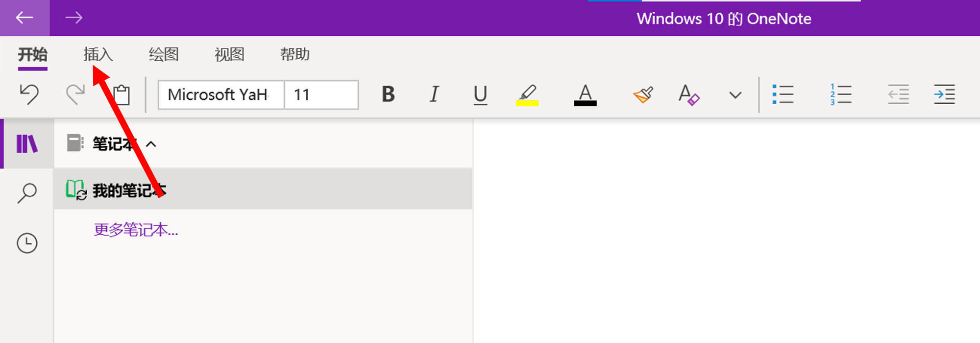The width and height of the screenshot is (980, 343).
Task: Open the 绘图 tab
Action: tap(164, 54)
